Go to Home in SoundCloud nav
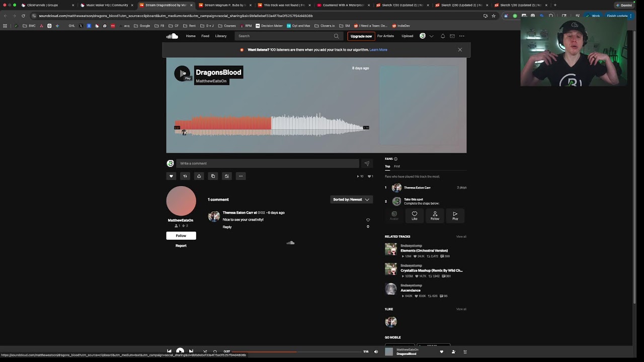Image resolution: width=644 pixels, height=362 pixels. (191, 36)
